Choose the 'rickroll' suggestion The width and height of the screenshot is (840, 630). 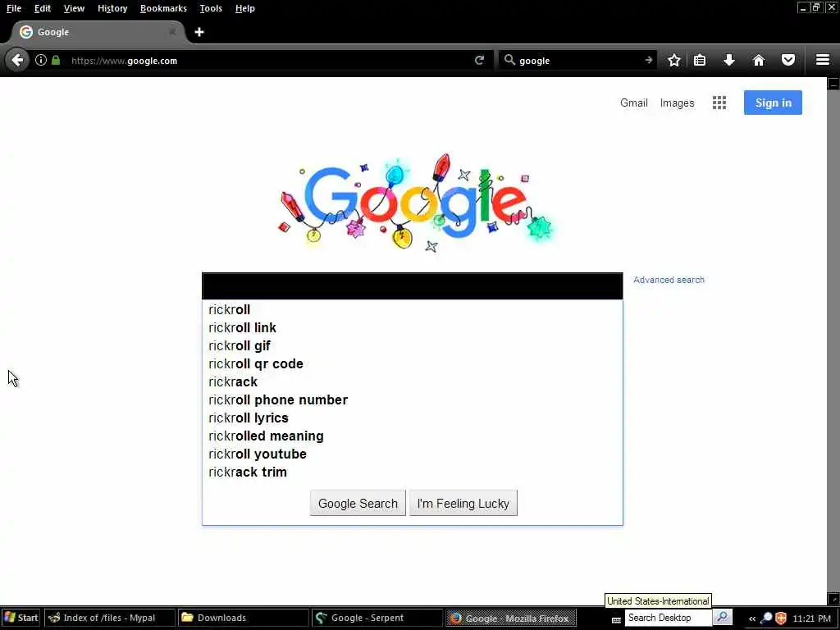[x=412, y=309]
